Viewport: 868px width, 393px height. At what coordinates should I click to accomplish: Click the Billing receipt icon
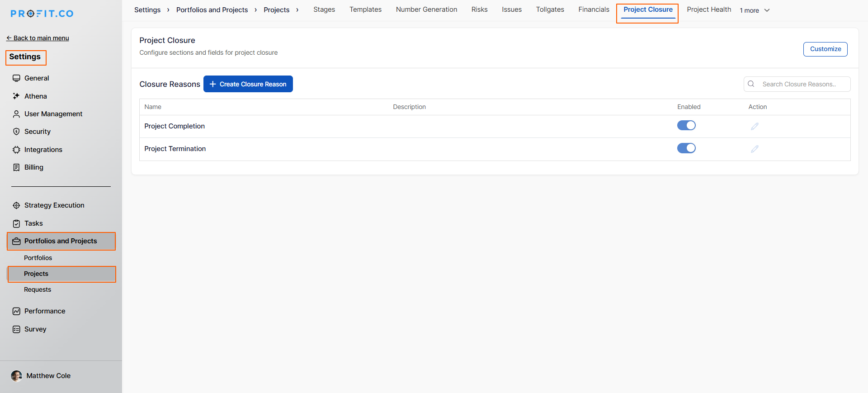16,167
